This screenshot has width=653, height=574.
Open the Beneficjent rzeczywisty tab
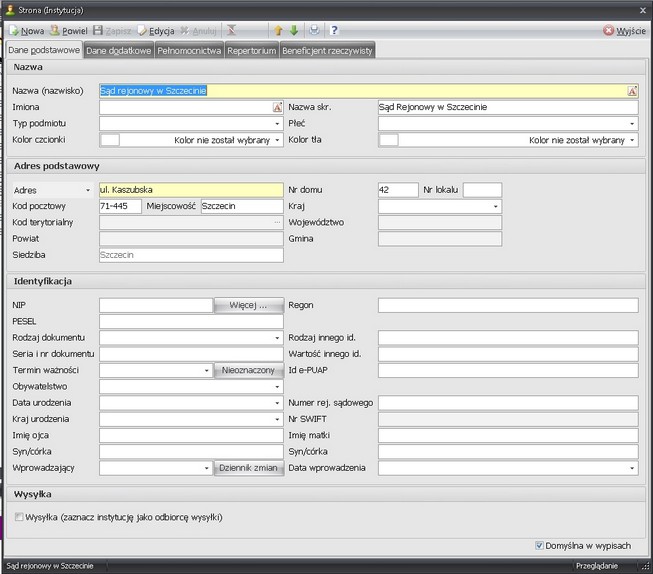tap(327, 50)
